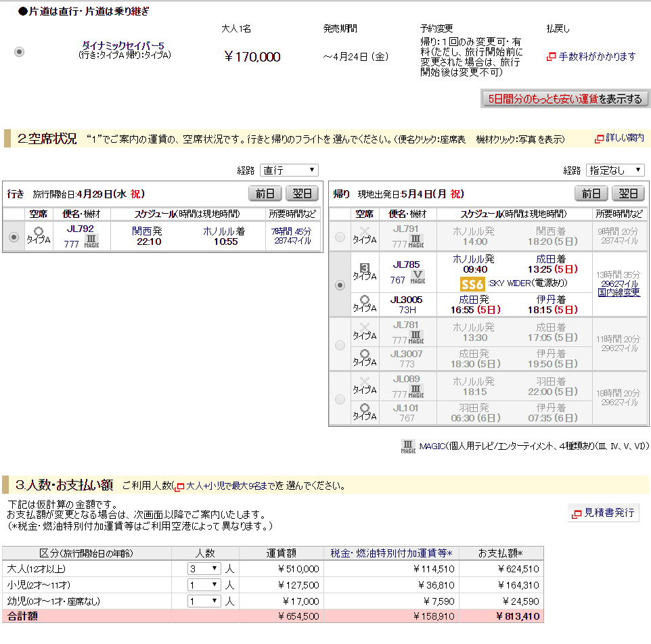Open the 詳しい案内 detailed guide link

tap(625, 137)
